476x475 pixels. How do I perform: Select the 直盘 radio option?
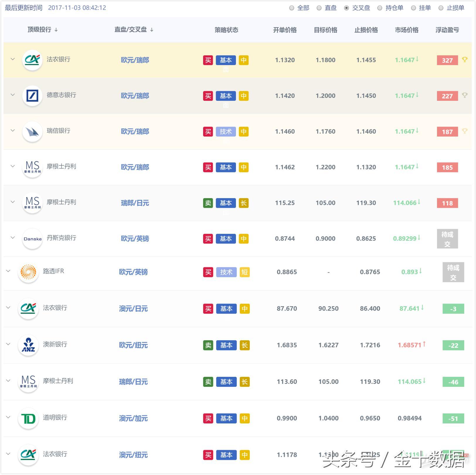(x=319, y=8)
